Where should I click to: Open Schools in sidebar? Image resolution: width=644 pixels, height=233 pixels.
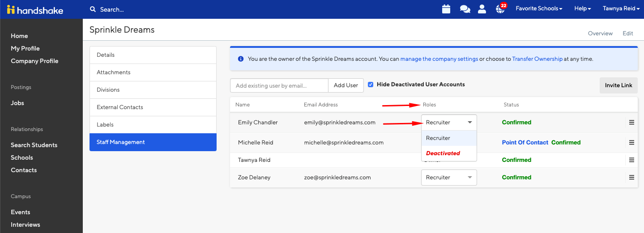coord(22,157)
